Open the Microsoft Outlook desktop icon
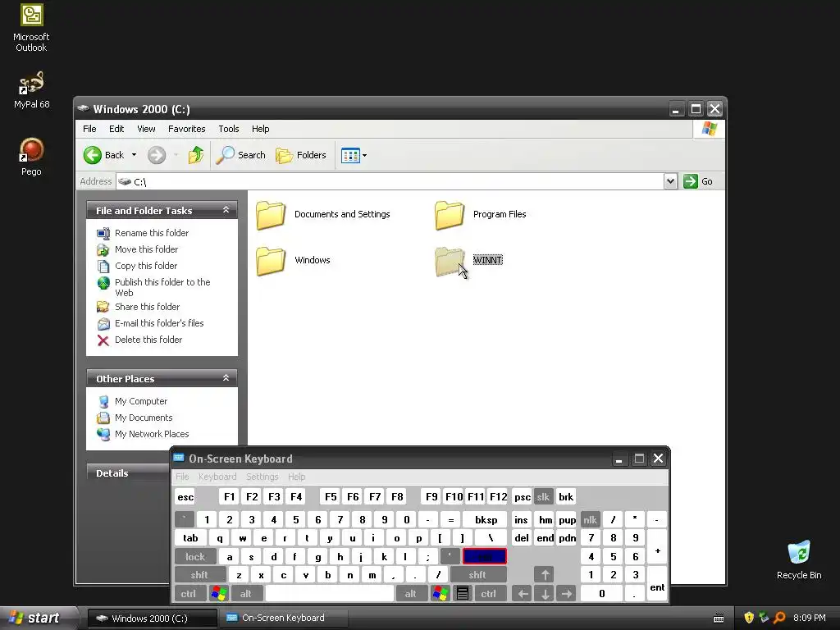Image resolution: width=840 pixels, height=630 pixels. (31, 28)
